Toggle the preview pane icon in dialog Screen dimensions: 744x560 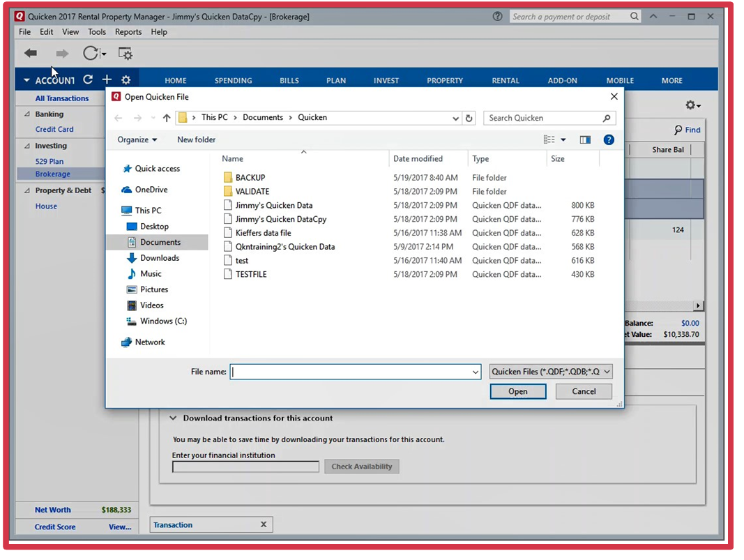(x=585, y=139)
